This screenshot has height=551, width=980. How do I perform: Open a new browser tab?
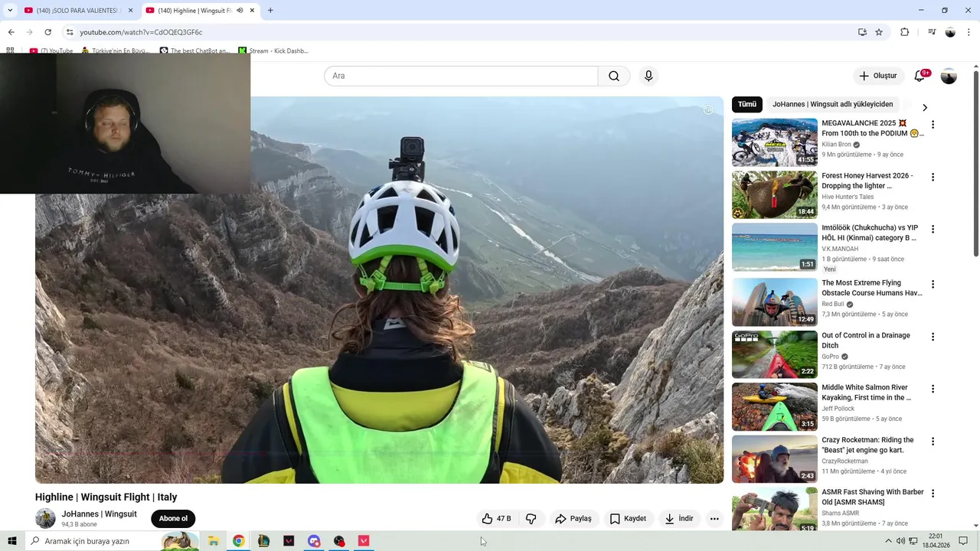[x=270, y=11]
